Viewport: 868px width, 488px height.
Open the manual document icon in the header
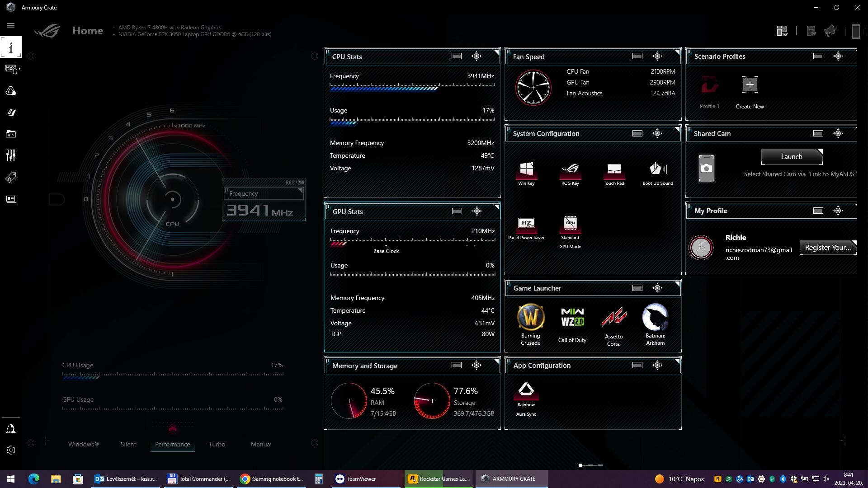811,31
